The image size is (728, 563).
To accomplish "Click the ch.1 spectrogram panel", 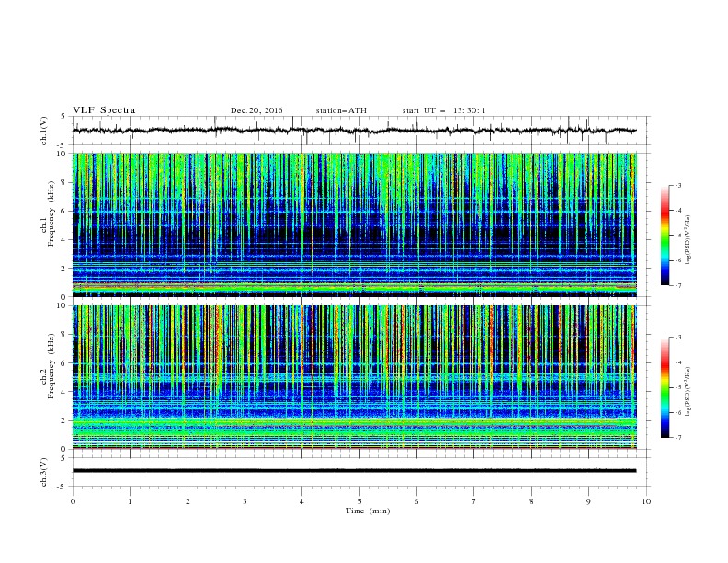I will 355,224.
